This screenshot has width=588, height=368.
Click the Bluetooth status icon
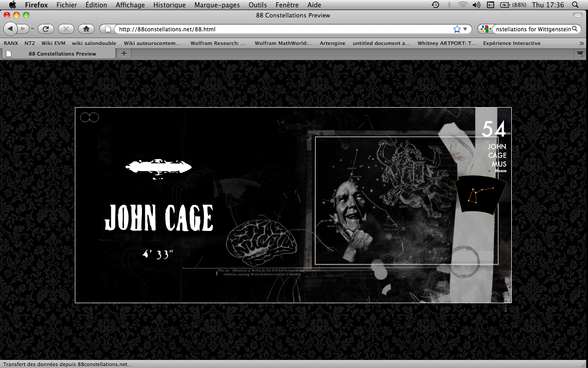coord(449,5)
